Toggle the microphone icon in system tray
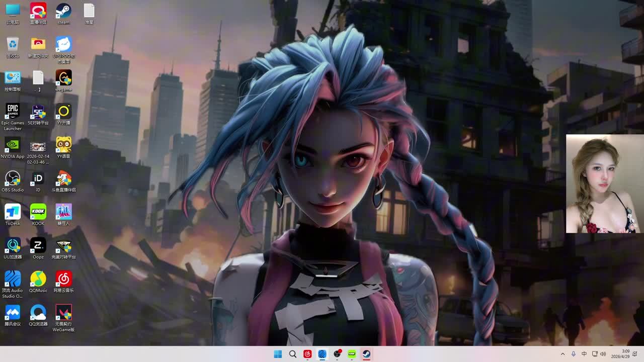Viewport: 644px width, 362px height. click(573, 354)
